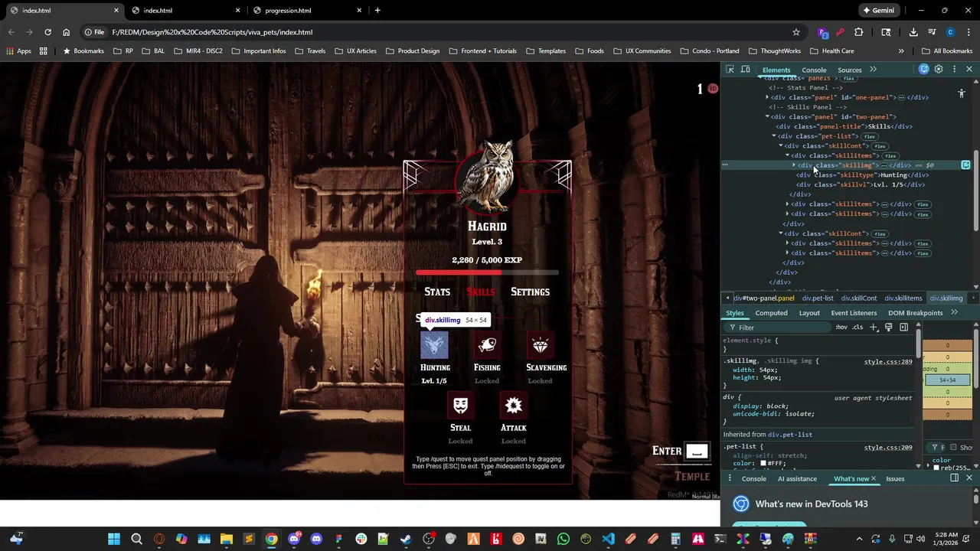Viewport: 980px width, 551px height.
Task: Collapse the two-panel div node
Action: [767, 117]
